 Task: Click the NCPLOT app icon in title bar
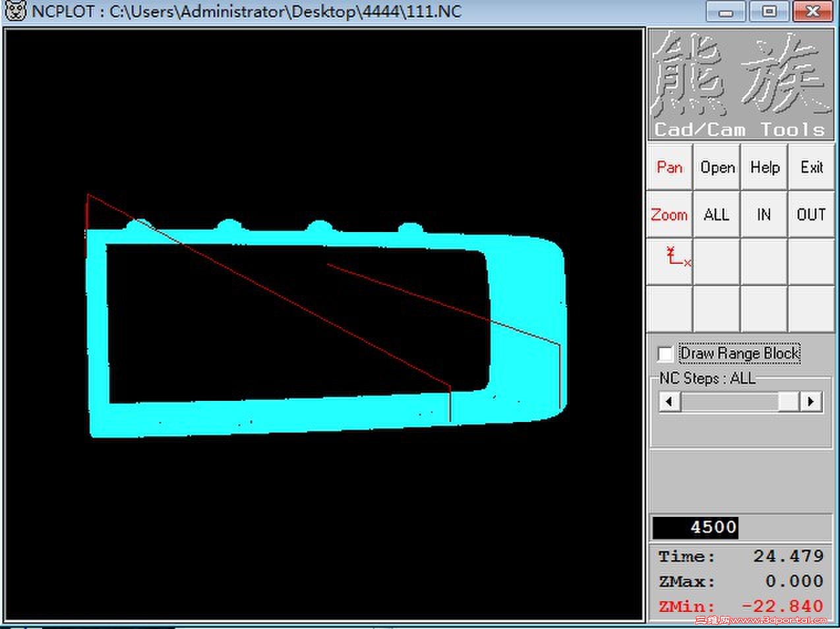pos(15,11)
